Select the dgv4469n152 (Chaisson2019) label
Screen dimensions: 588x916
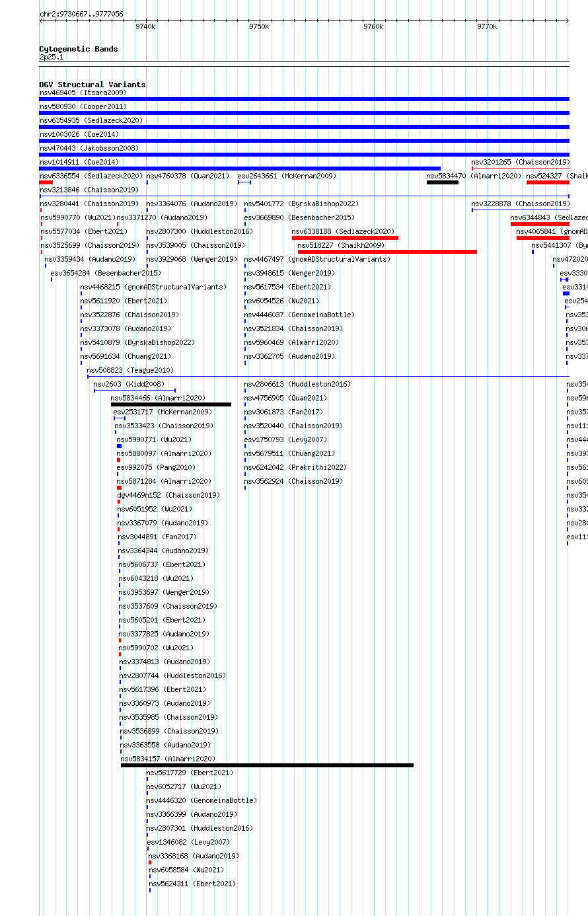point(169,495)
